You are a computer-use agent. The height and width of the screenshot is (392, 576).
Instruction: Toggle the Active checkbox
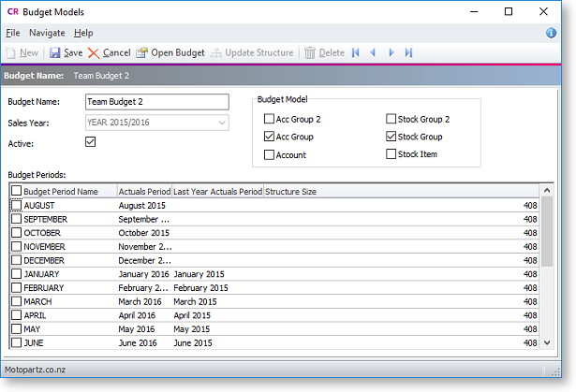[90, 141]
